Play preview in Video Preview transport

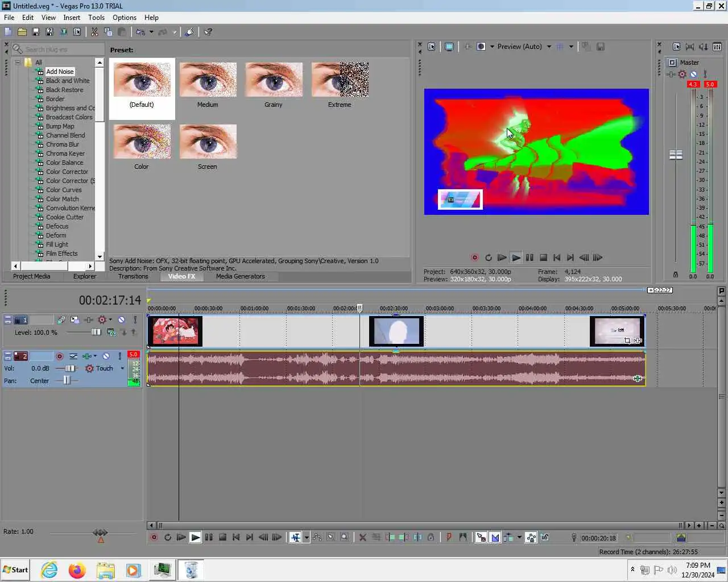point(516,257)
